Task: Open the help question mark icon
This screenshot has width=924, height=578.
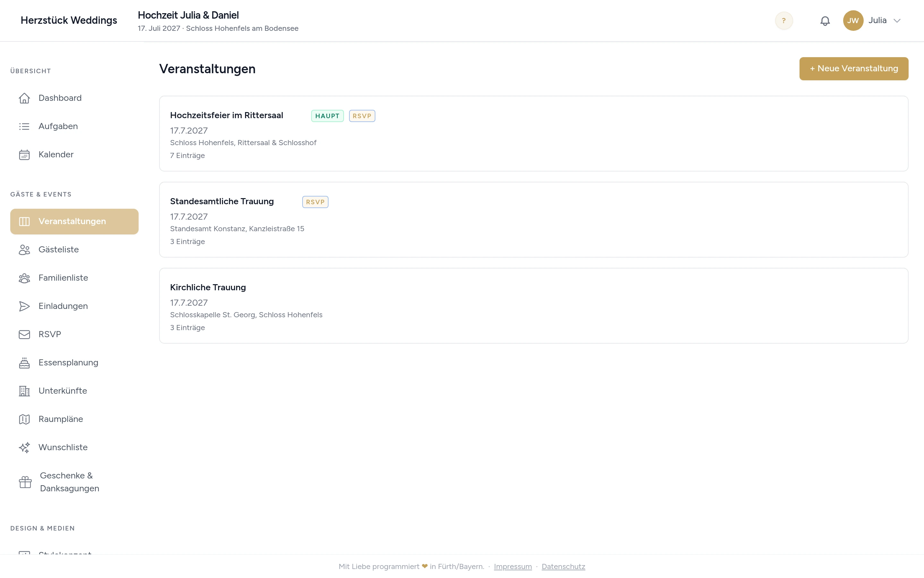Action: coord(784,21)
